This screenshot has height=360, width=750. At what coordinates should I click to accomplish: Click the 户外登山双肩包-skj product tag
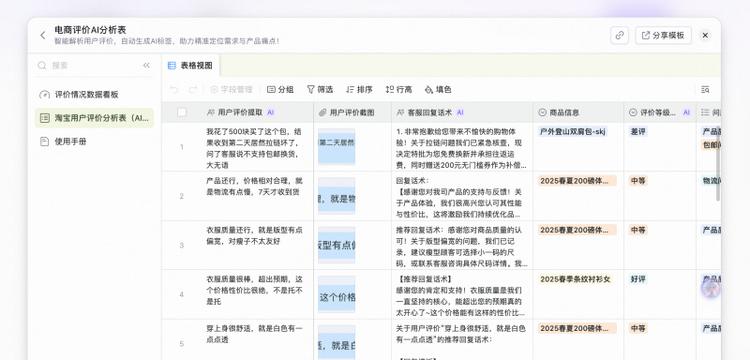[x=573, y=131]
